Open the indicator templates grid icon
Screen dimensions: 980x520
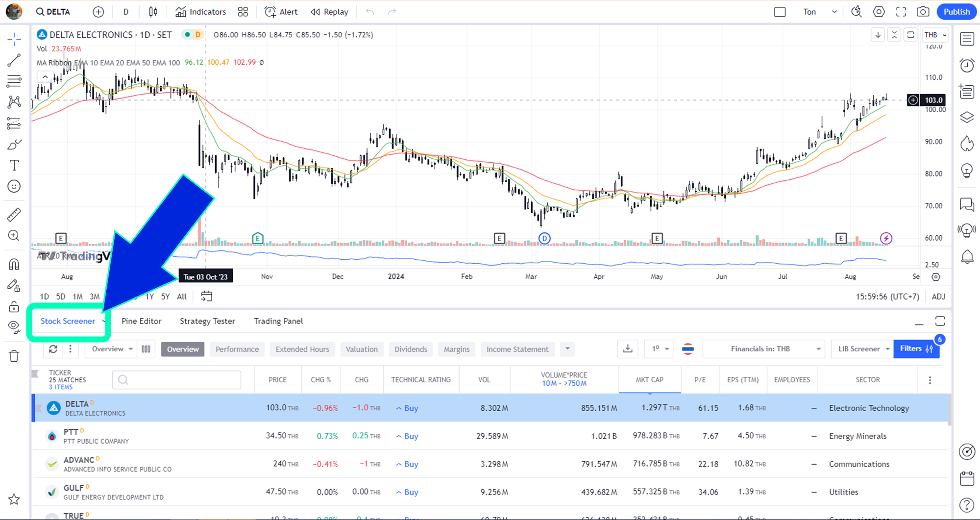[243, 12]
